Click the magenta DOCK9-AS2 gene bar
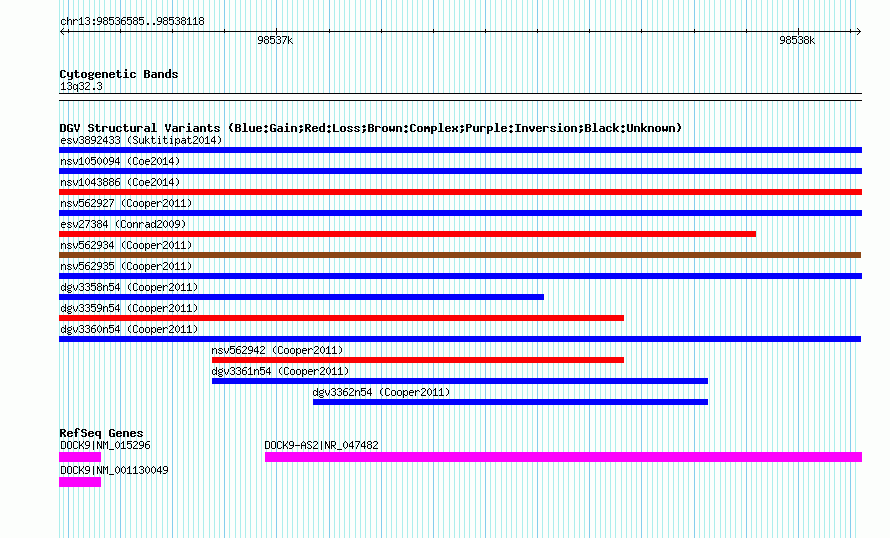Viewport: 890px width, 538px height. click(x=564, y=457)
